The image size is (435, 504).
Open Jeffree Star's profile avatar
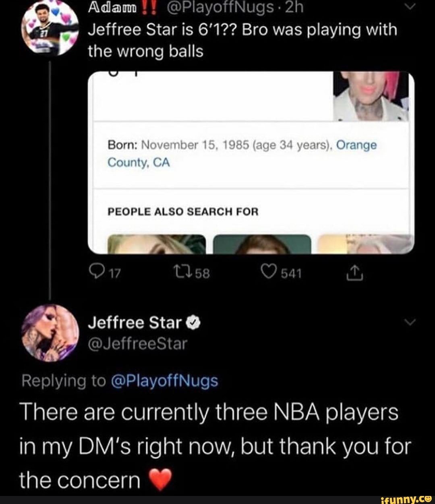pyautogui.click(x=50, y=333)
